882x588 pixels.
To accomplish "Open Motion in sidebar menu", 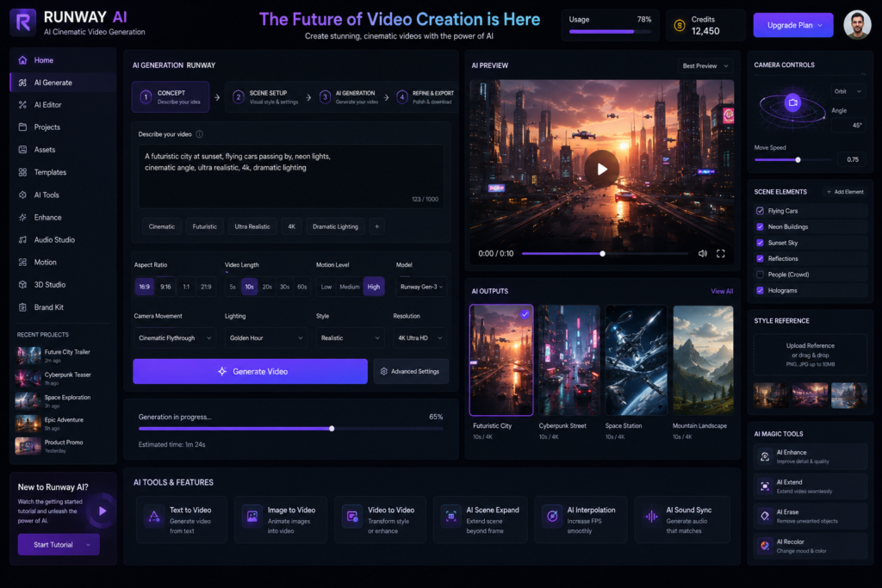I will pyautogui.click(x=63, y=263).
